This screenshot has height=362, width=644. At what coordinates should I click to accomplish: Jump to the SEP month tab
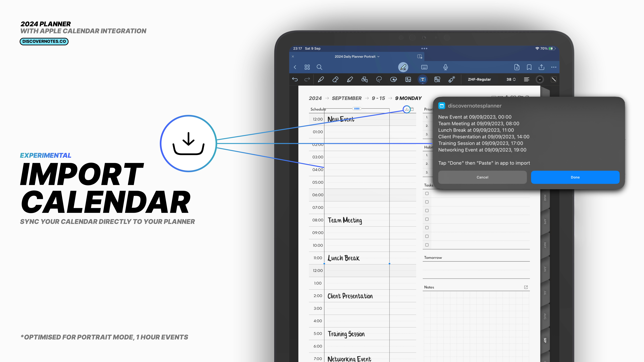click(x=545, y=340)
